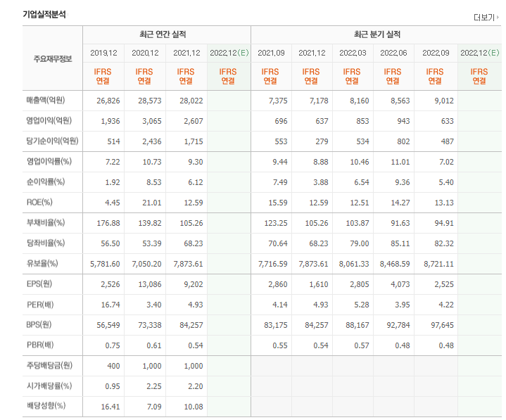
Task: Click the 3,065 operating profit value
Action: click(x=152, y=121)
